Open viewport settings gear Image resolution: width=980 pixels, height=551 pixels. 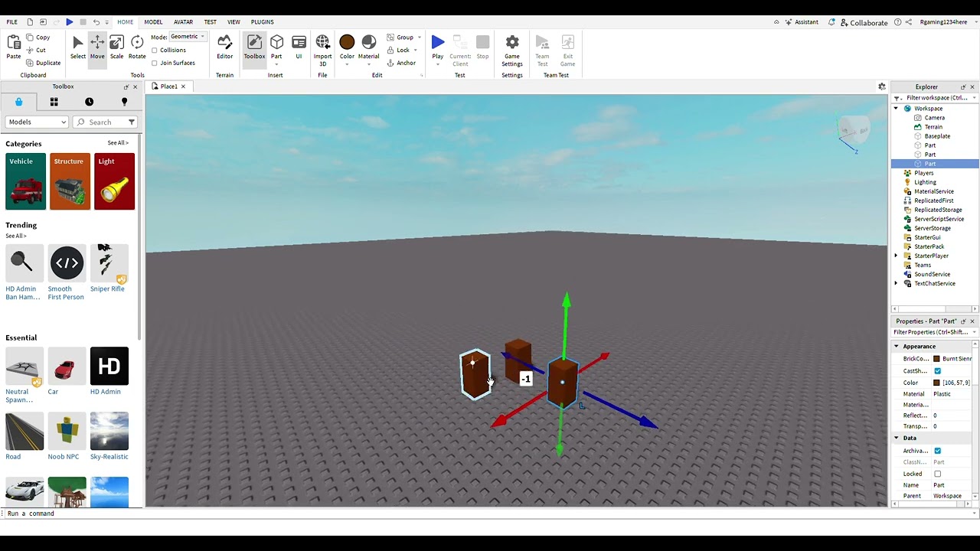pos(882,86)
